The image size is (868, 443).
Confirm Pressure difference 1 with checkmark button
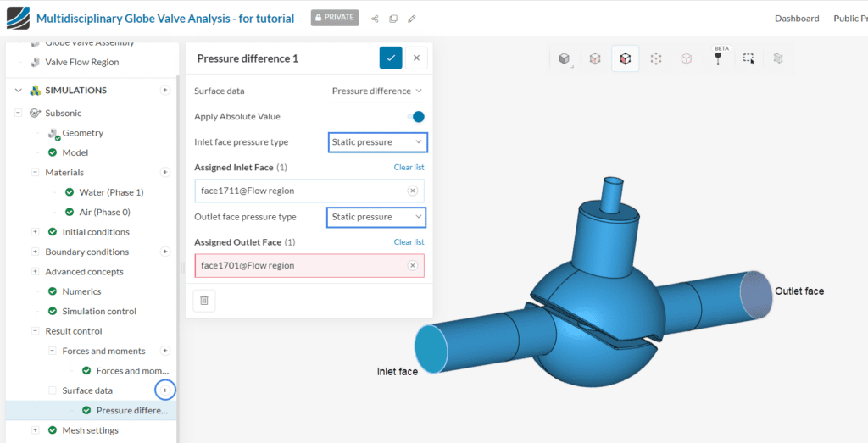pyautogui.click(x=391, y=58)
